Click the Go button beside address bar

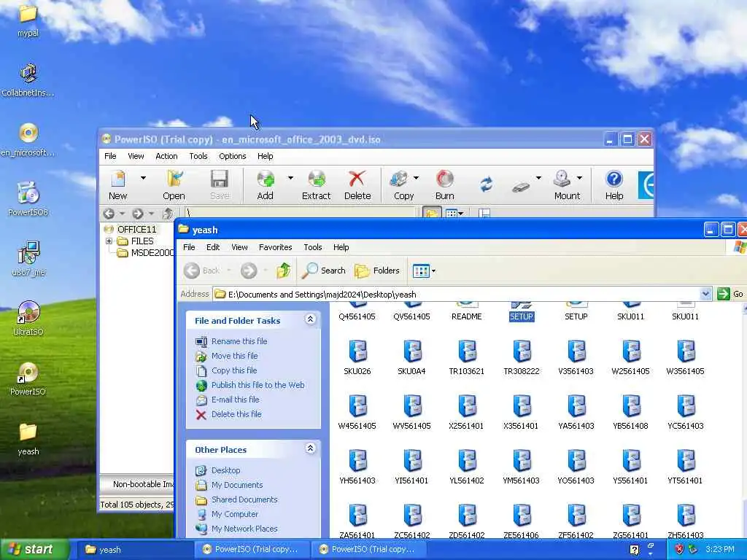tap(731, 295)
